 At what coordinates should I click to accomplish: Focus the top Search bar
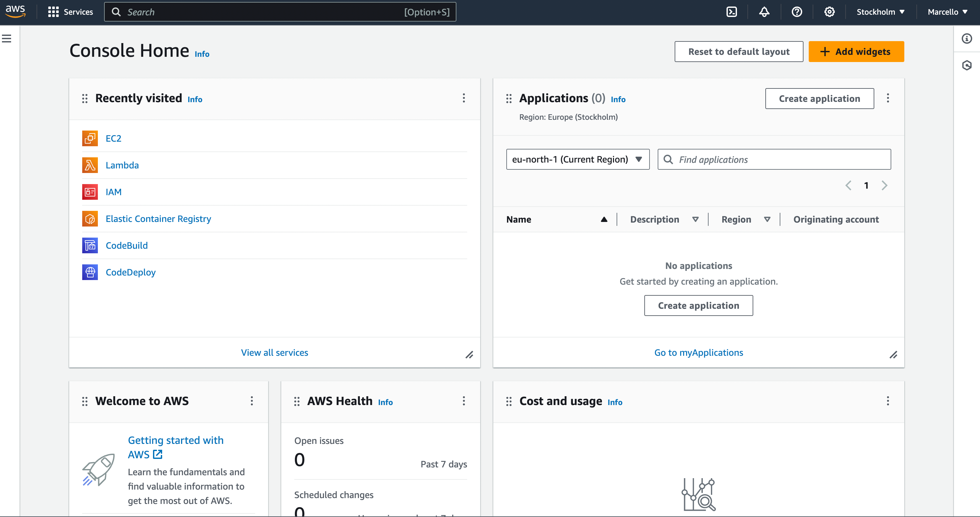pyautogui.click(x=280, y=12)
